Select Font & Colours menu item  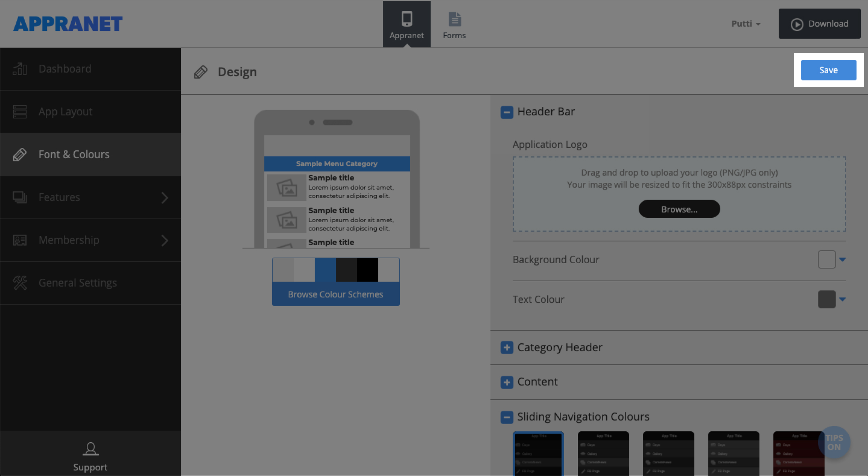click(90, 155)
